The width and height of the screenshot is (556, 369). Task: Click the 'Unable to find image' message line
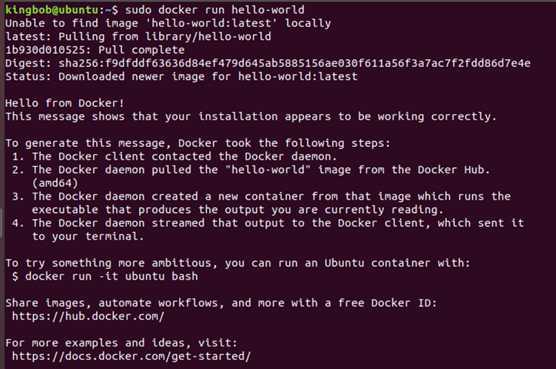click(168, 23)
